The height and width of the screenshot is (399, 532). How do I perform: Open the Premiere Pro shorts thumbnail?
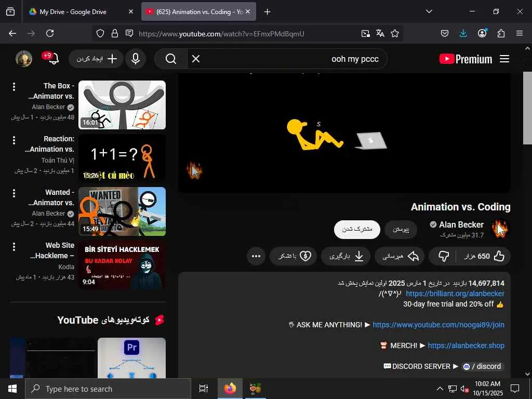click(131, 357)
